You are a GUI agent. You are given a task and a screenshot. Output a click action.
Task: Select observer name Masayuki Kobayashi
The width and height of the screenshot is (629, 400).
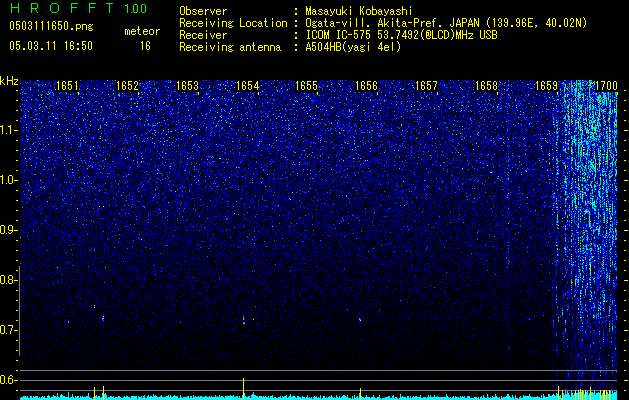pos(358,11)
